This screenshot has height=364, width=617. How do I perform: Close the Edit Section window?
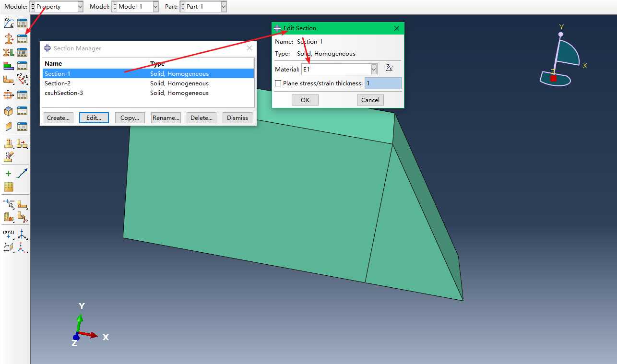397,28
